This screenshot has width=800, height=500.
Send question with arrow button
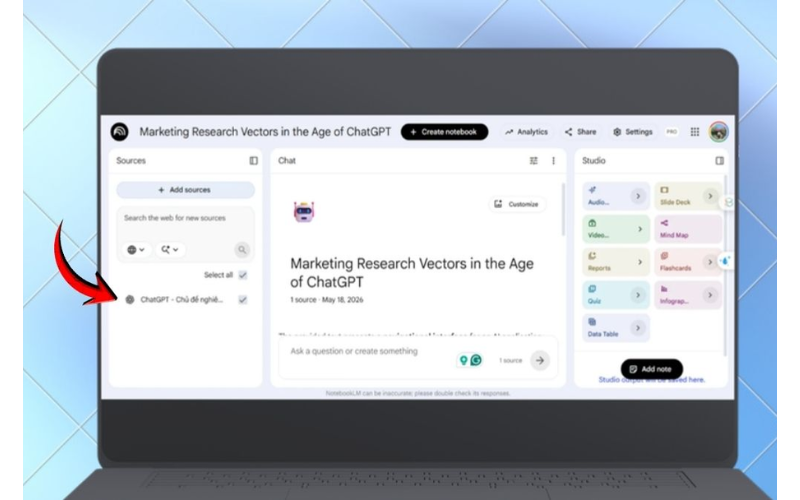coord(540,360)
